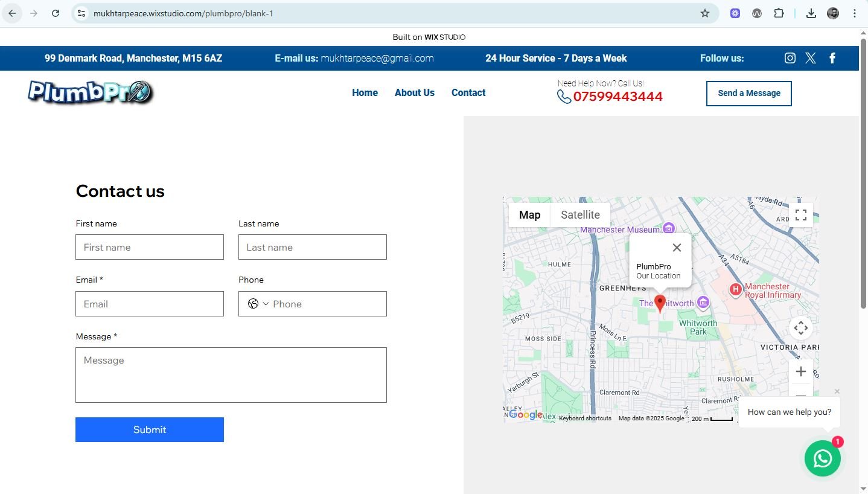Open the map camera controls icon

[x=800, y=328]
